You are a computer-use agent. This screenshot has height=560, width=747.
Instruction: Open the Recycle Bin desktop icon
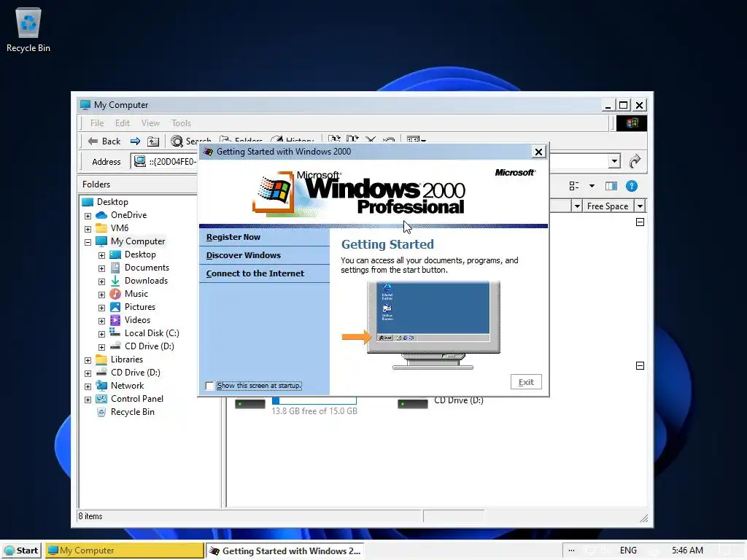[x=28, y=29]
